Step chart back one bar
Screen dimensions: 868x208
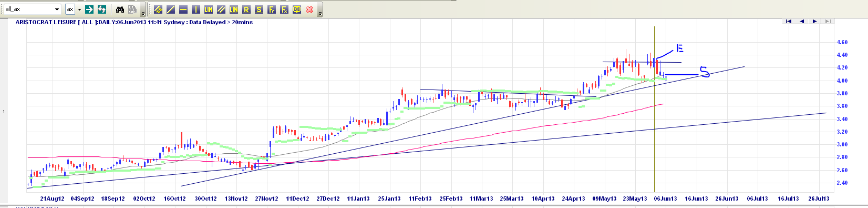tap(802, 21)
